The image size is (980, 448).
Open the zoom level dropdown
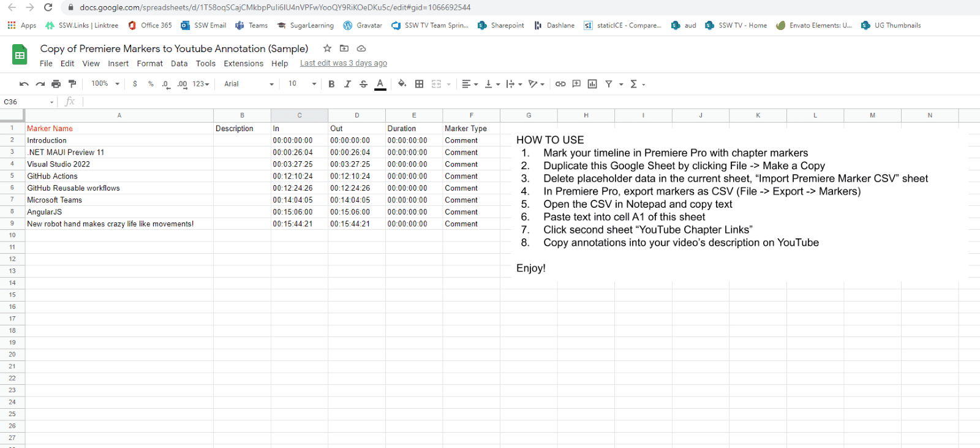pyautogui.click(x=105, y=84)
